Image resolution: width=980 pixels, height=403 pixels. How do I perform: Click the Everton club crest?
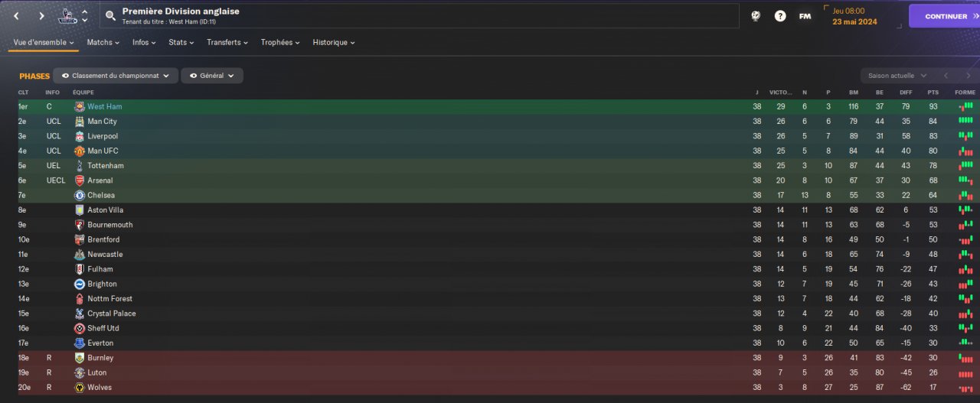(80, 343)
